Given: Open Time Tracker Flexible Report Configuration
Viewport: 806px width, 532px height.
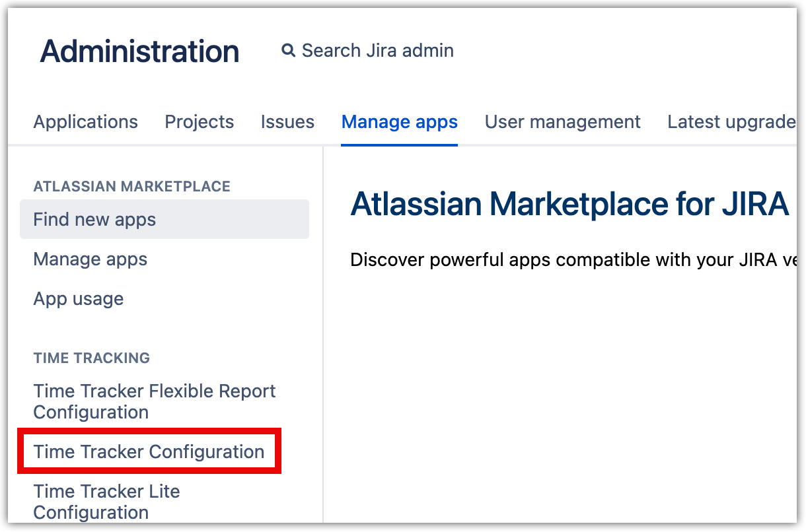Looking at the screenshot, I should pos(155,401).
